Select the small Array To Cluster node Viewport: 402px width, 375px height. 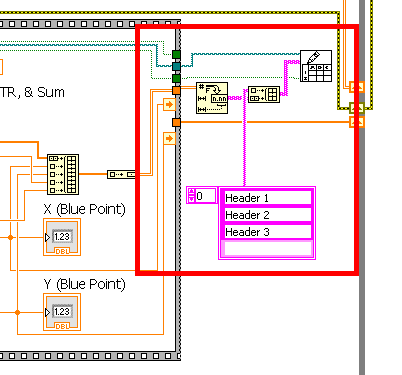121,174
